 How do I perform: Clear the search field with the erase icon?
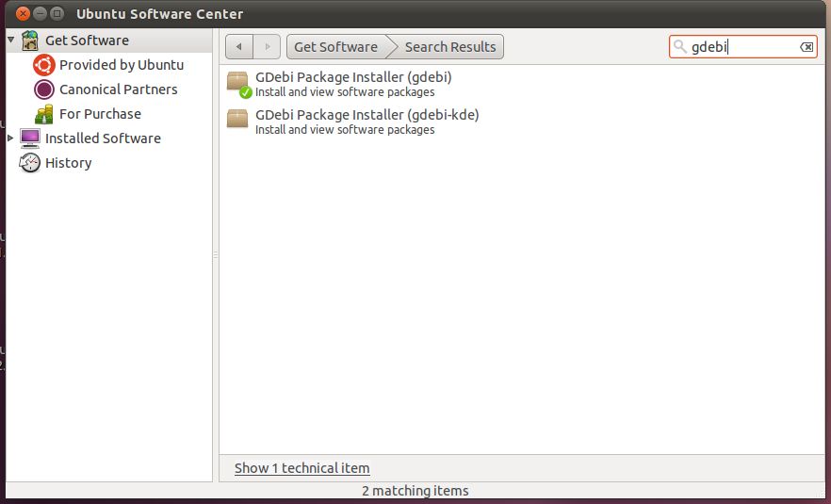[807, 47]
